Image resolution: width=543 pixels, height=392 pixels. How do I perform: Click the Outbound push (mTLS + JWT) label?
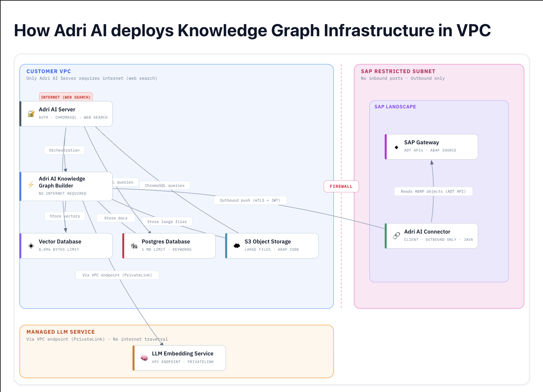[x=250, y=200]
